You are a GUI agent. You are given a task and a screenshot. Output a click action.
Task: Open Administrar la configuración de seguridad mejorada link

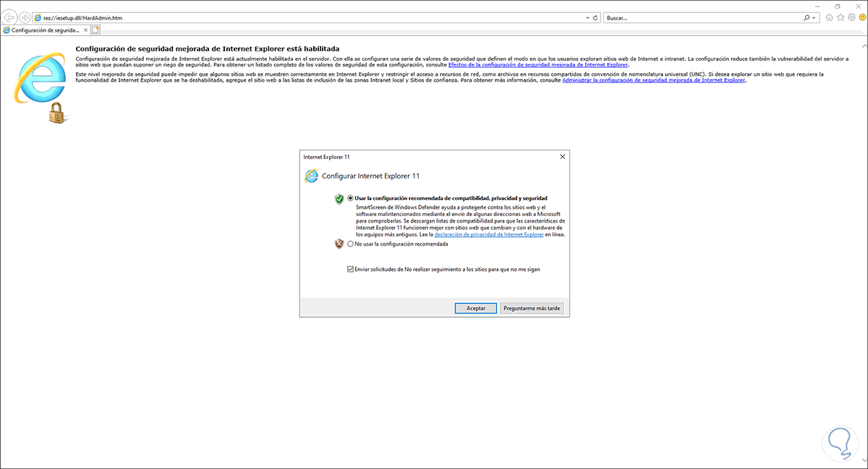(653, 80)
